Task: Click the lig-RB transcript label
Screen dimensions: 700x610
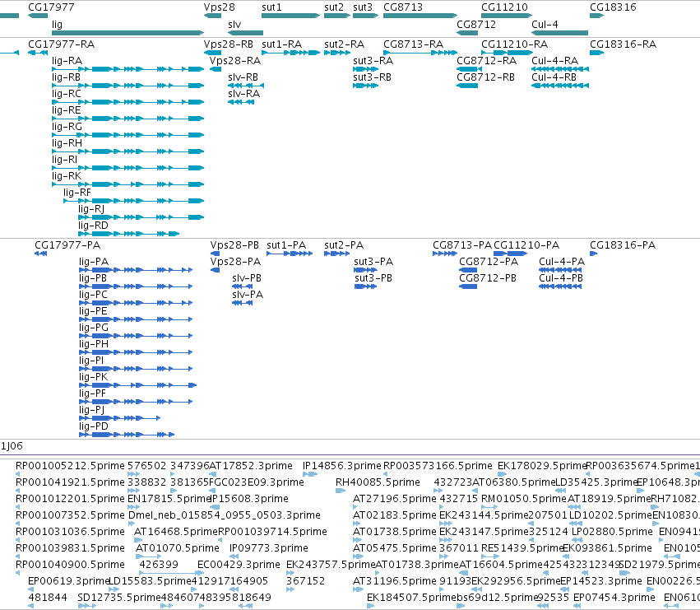Action: [66, 77]
